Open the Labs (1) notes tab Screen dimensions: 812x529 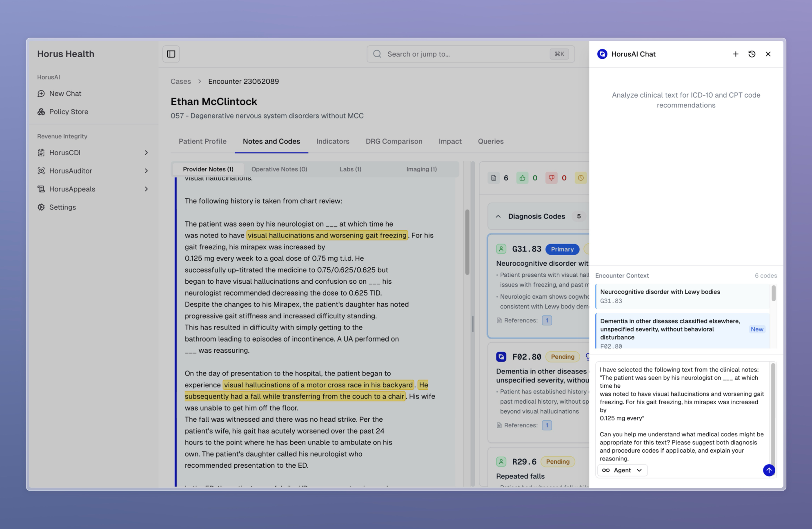coord(350,169)
